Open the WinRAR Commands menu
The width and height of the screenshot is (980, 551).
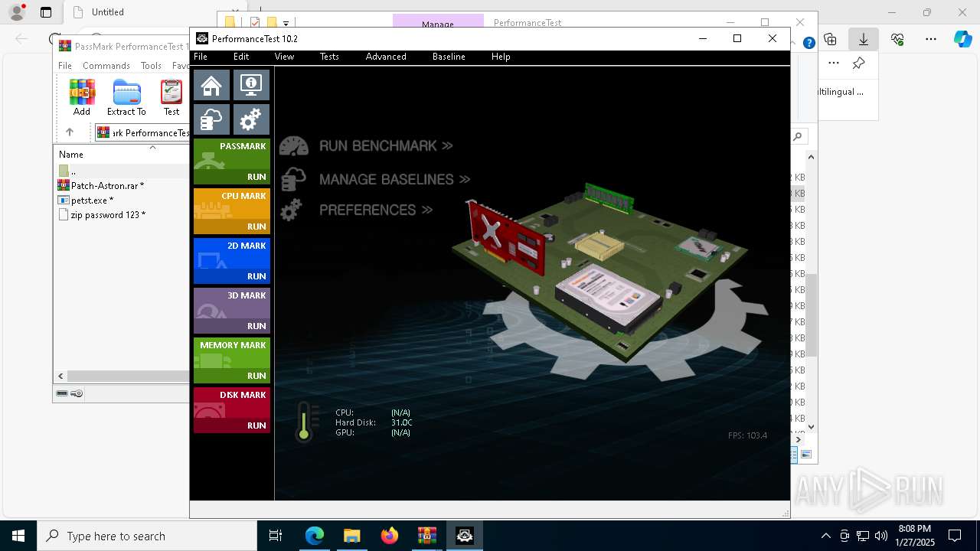click(x=106, y=66)
